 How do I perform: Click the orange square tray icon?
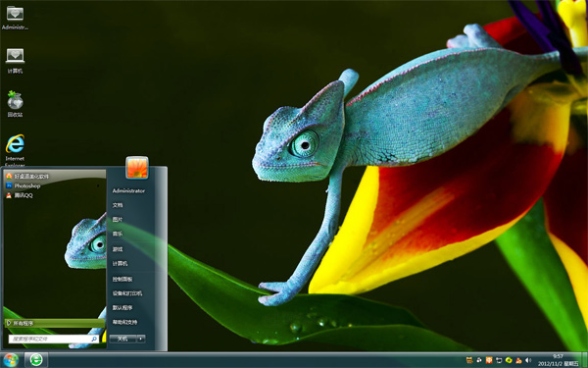[489, 360]
